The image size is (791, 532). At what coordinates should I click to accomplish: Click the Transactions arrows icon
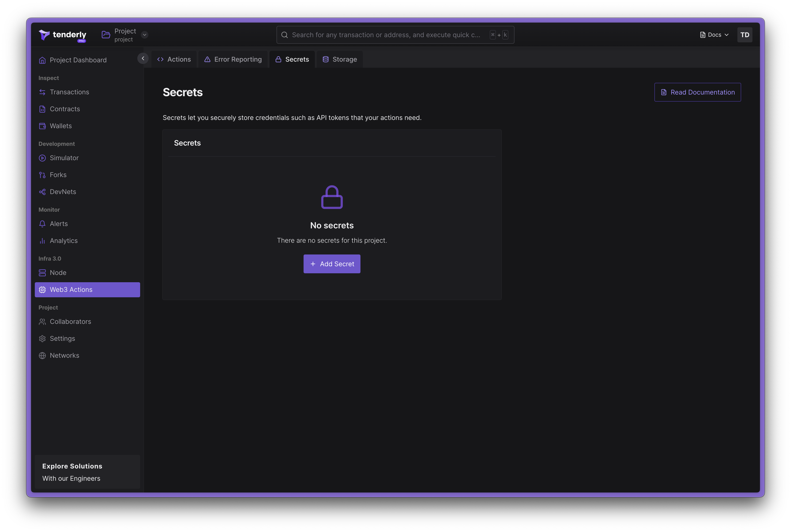42,92
